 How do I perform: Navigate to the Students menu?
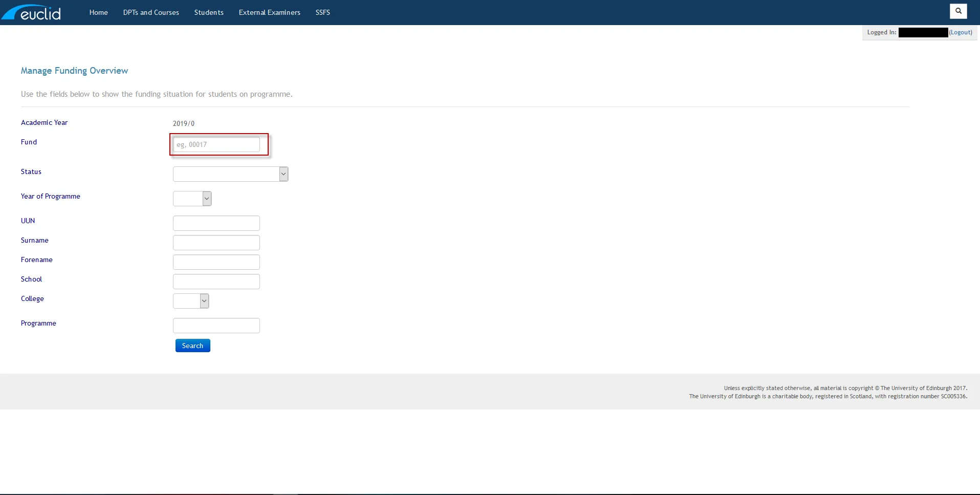(208, 12)
